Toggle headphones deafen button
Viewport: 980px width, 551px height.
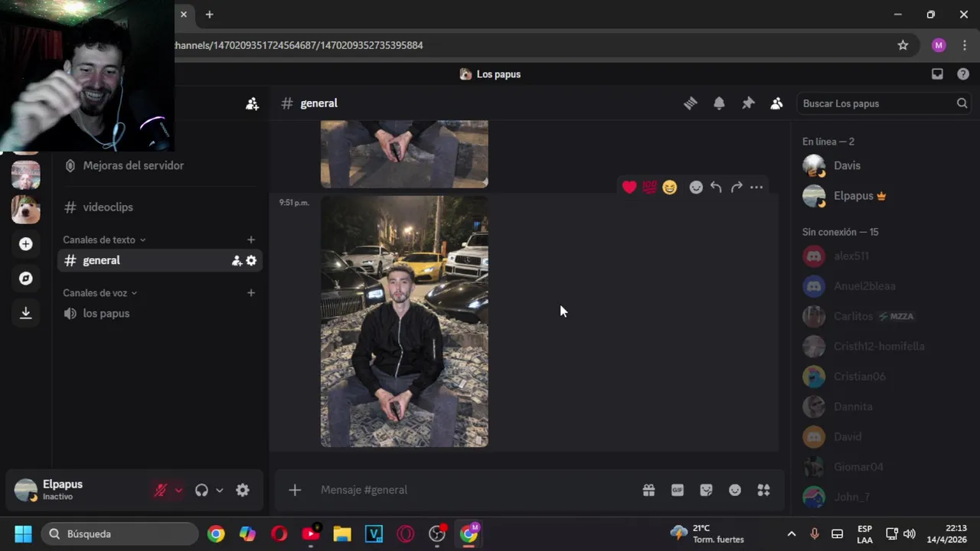click(x=201, y=491)
